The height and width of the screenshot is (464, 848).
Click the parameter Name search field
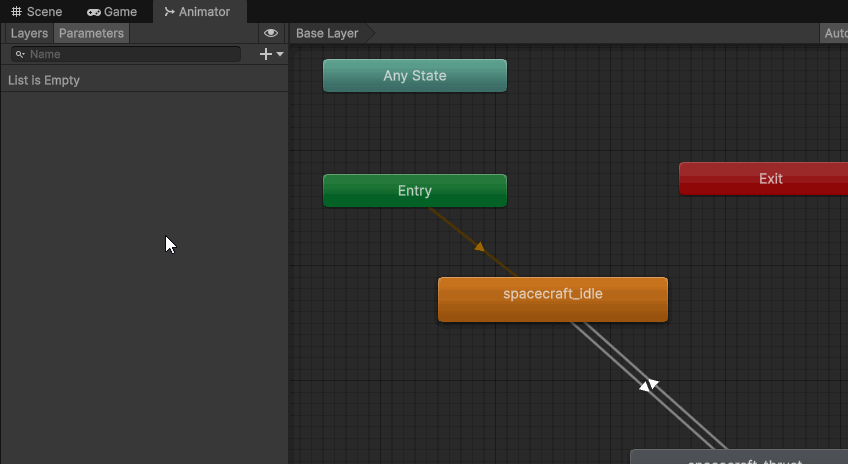pos(125,54)
